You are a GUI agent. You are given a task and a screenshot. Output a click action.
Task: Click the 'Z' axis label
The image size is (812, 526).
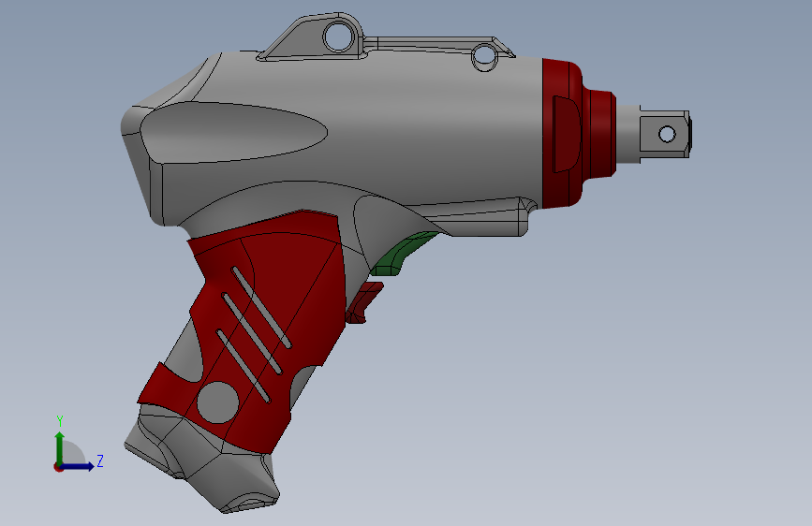point(100,460)
